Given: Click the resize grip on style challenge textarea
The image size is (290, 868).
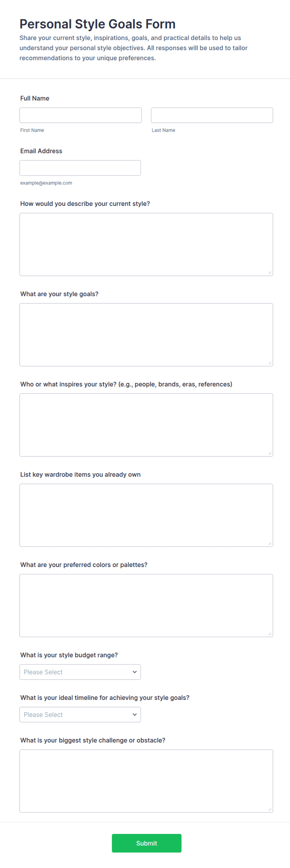Looking at the screenshot, I should point(270,809).
